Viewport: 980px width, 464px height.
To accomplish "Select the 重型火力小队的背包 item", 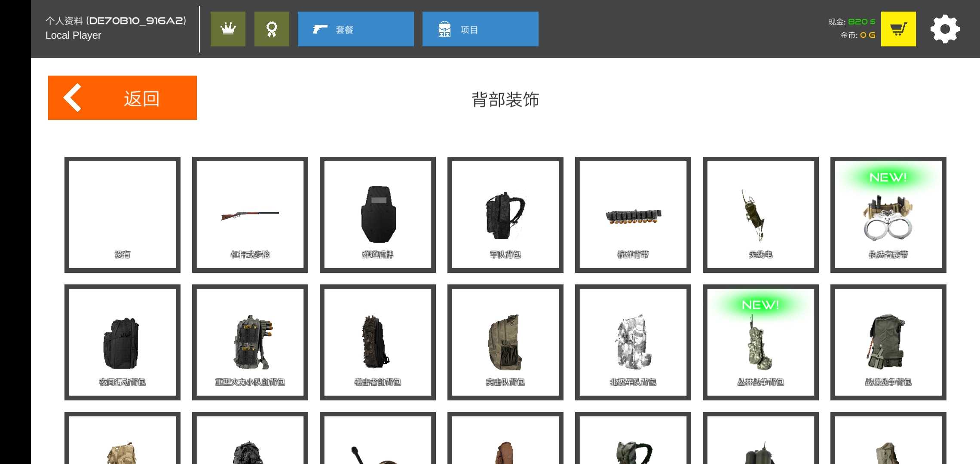I will coord(250,342).
